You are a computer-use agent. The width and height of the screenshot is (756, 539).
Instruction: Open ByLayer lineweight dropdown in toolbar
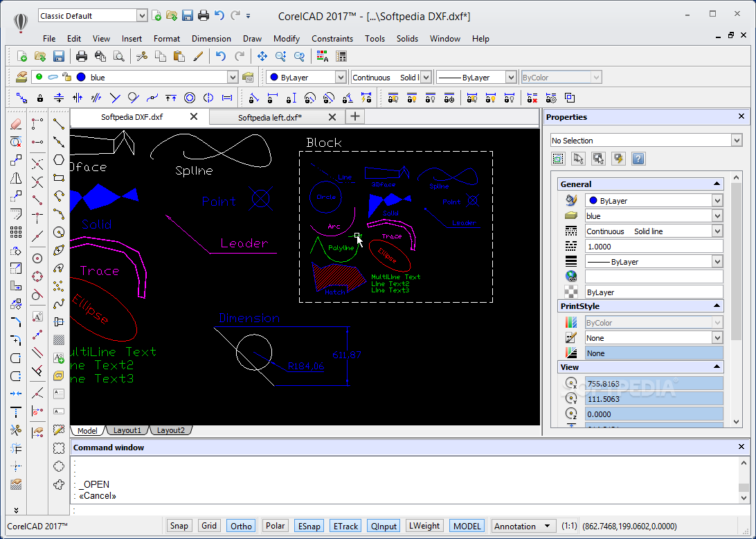[511, 77]
